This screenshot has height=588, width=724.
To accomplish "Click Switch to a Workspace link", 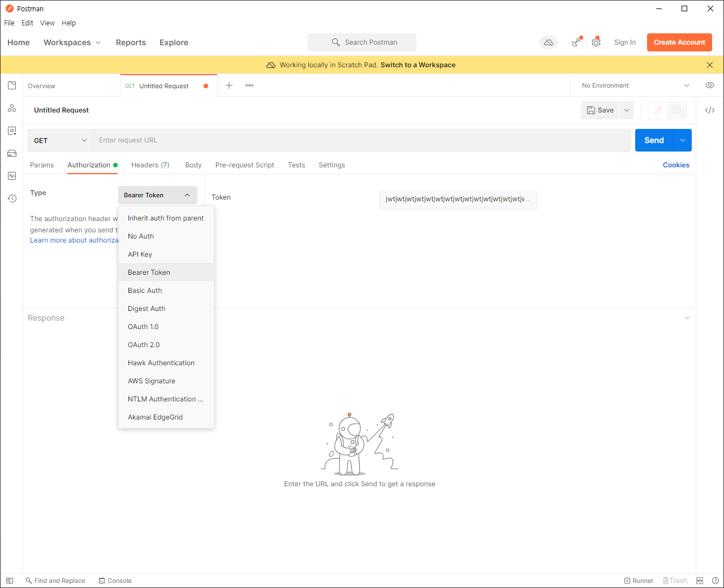I will 418,65.
